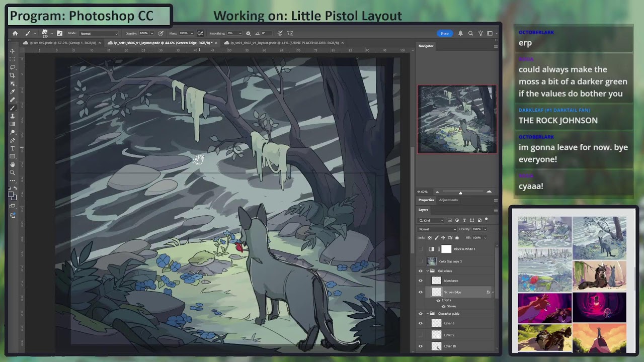This screenshot has width=644, height=362.
Task: Open the Adjustments tab
Action: (448, 200)
